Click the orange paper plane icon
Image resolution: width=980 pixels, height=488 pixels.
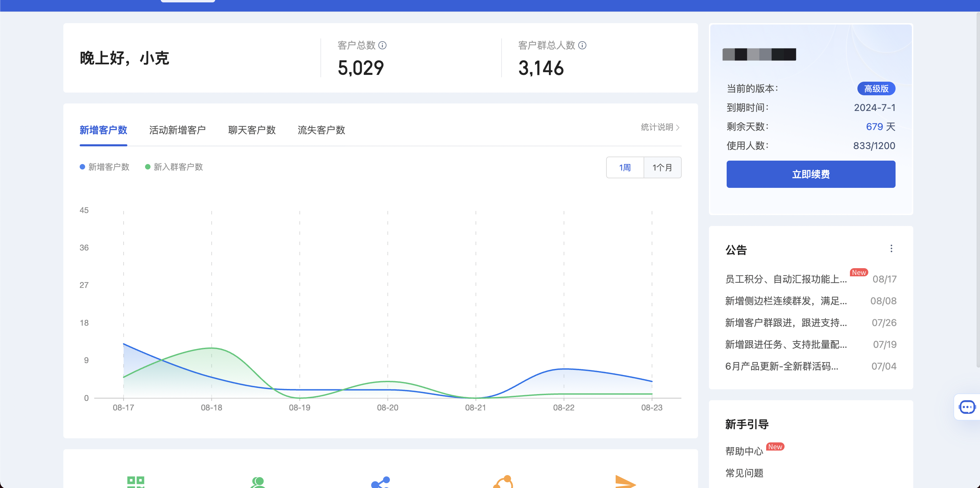(625, 482)
